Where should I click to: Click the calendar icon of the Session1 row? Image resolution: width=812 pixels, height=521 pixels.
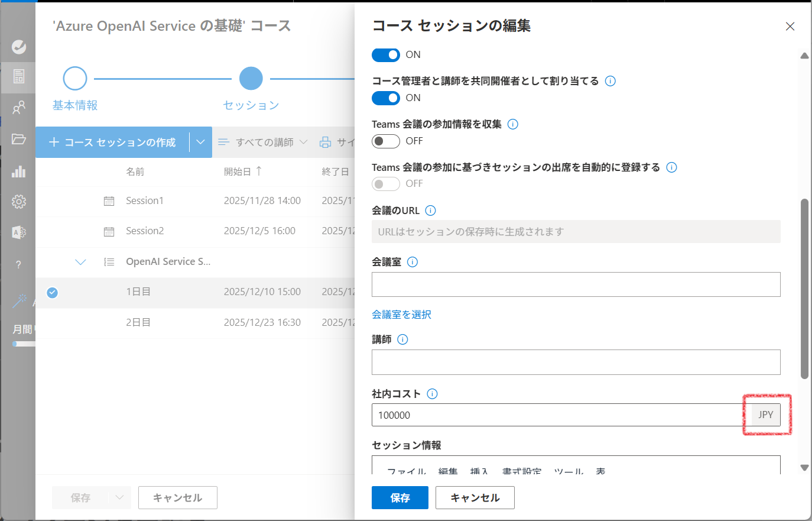point(109,201)
